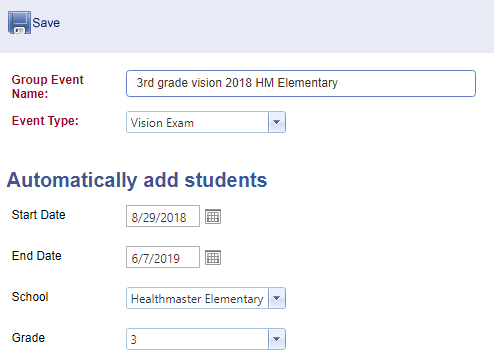Expand the Event Type dropdown arrow
Image resolution: width=494 pixels, height=362 pixels.
tap(277, 122)
